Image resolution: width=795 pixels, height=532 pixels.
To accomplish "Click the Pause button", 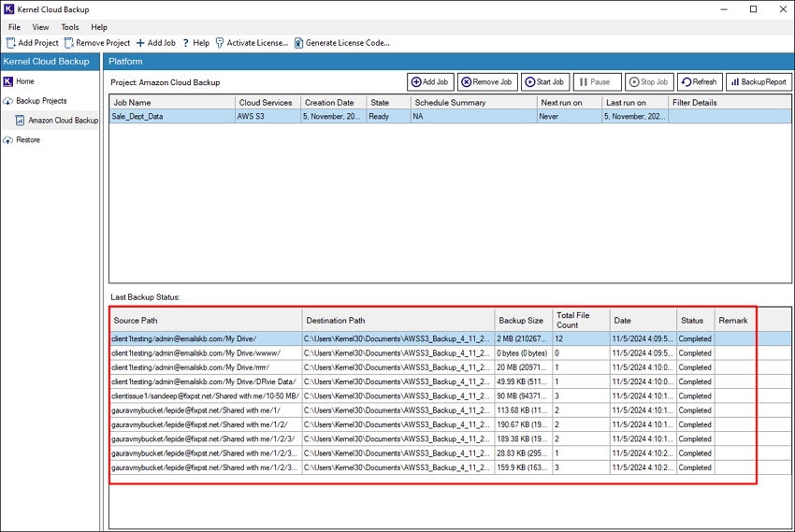I will click(598, 82).
